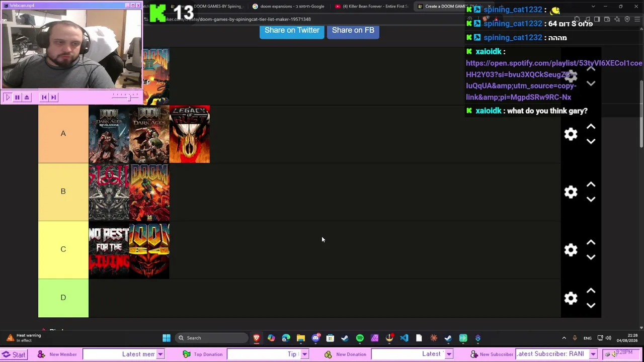Open Microsoft Store from the taskbar
This screenshot has height=362, width=644.
[330, 338]
